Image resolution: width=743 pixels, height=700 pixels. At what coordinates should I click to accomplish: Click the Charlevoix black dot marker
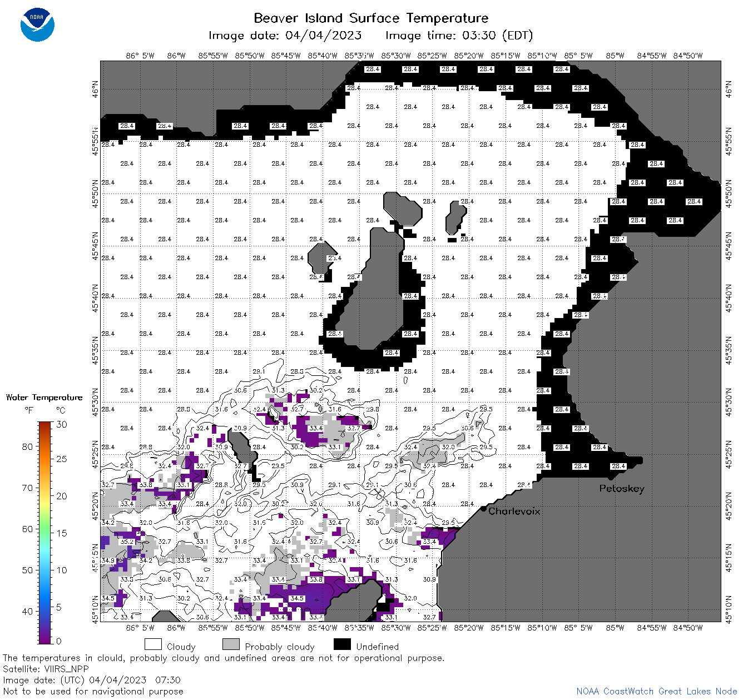(x=484, y=508)
